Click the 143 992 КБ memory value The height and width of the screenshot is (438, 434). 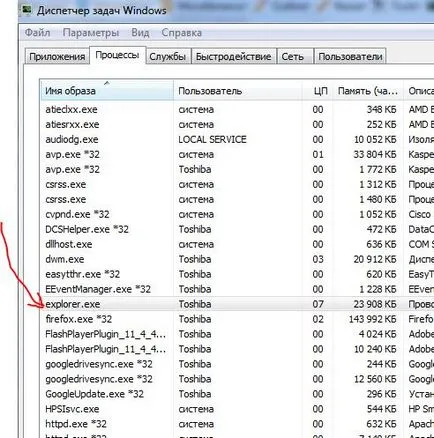click(x=372, y=319)
